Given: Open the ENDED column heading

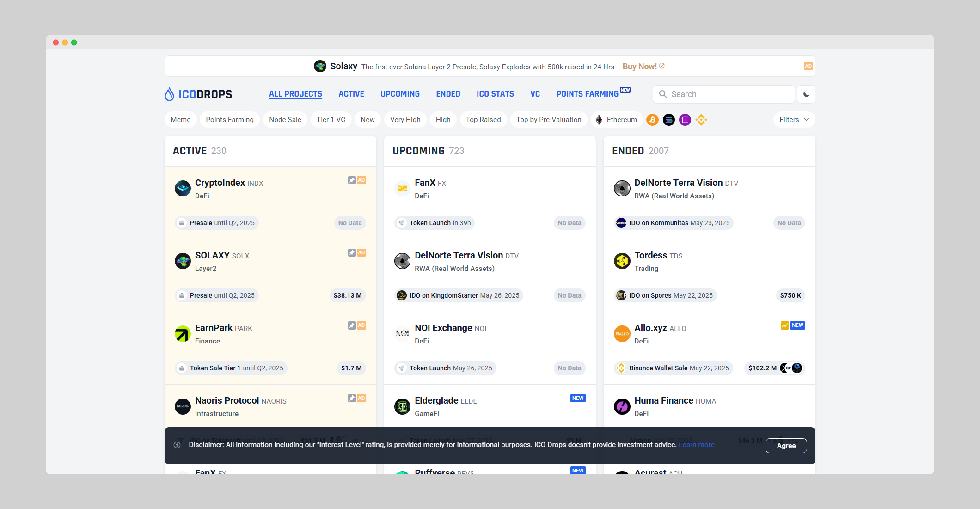Looking at the screenshot, I should point(628,151).
